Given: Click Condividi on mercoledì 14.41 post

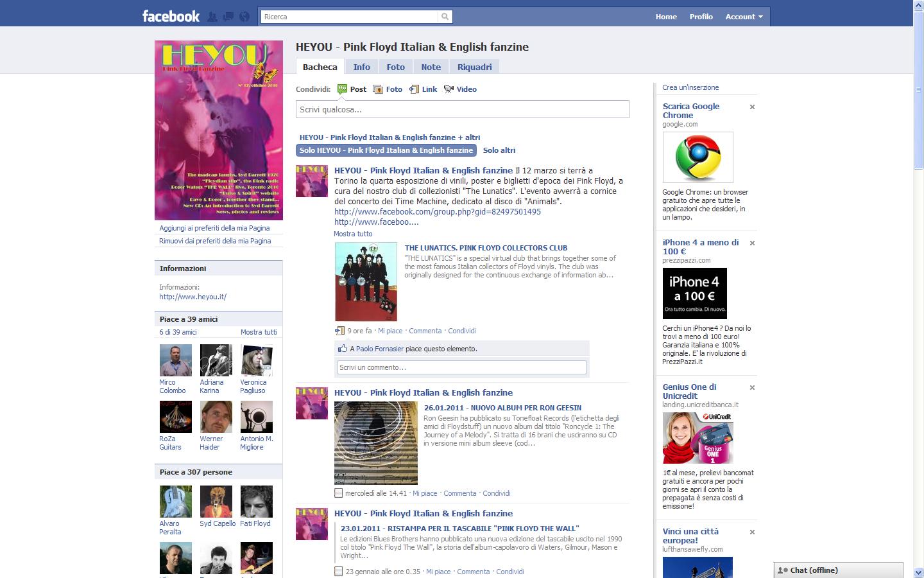Looking at the screenshot, I should pyautogui.click(x=497, y=493).
